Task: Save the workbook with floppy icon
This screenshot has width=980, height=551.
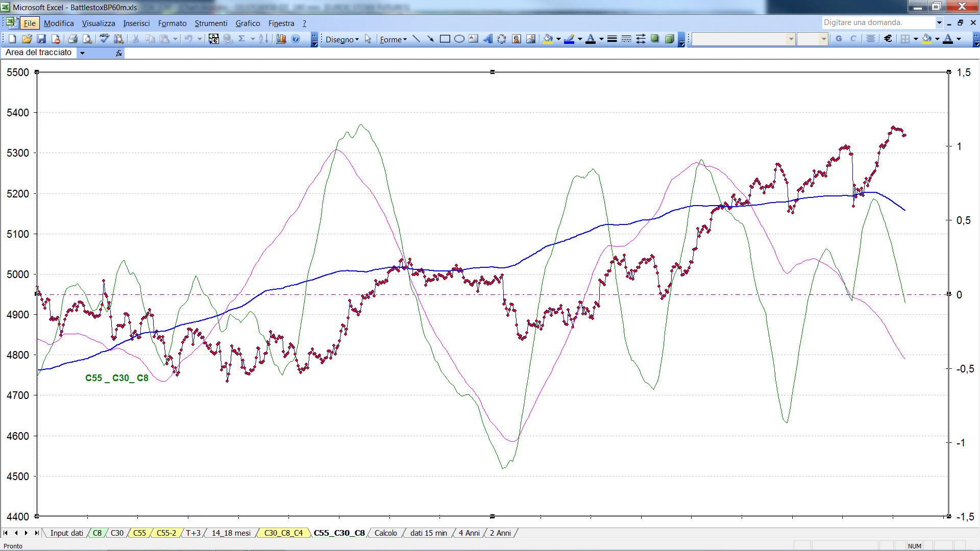Action: point(42,39)
